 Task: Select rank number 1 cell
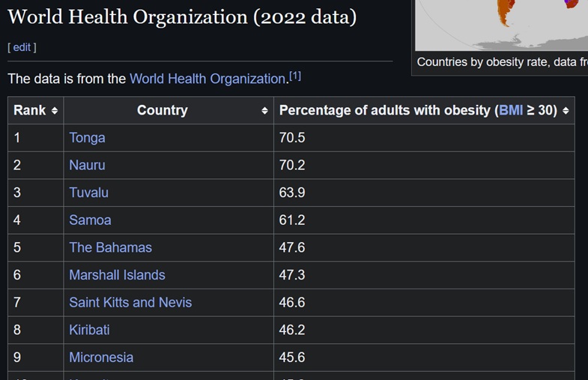[x=36, y=138]
